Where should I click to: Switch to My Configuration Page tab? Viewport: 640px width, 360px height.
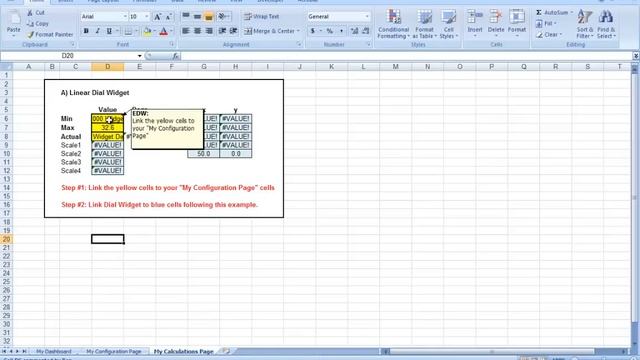113,351
